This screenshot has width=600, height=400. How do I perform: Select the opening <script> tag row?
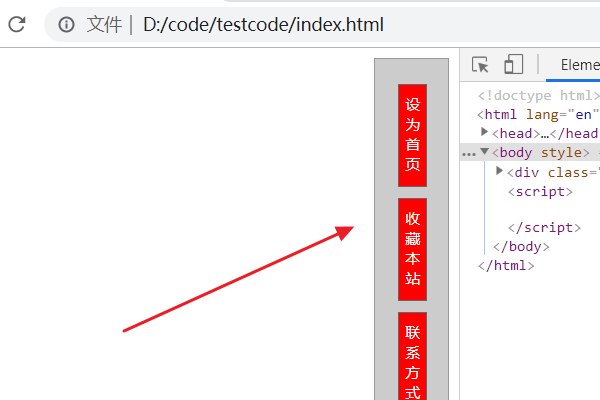(x=540, y=191)
